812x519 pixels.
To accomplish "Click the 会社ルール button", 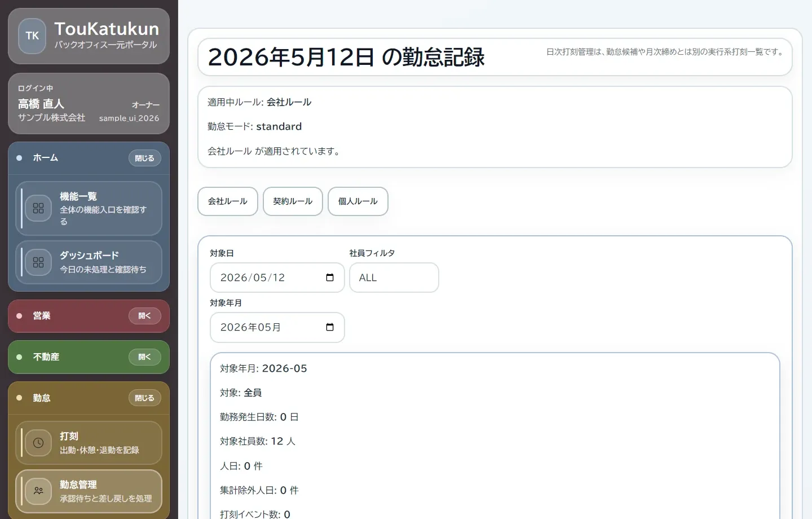I will [228, 201].
